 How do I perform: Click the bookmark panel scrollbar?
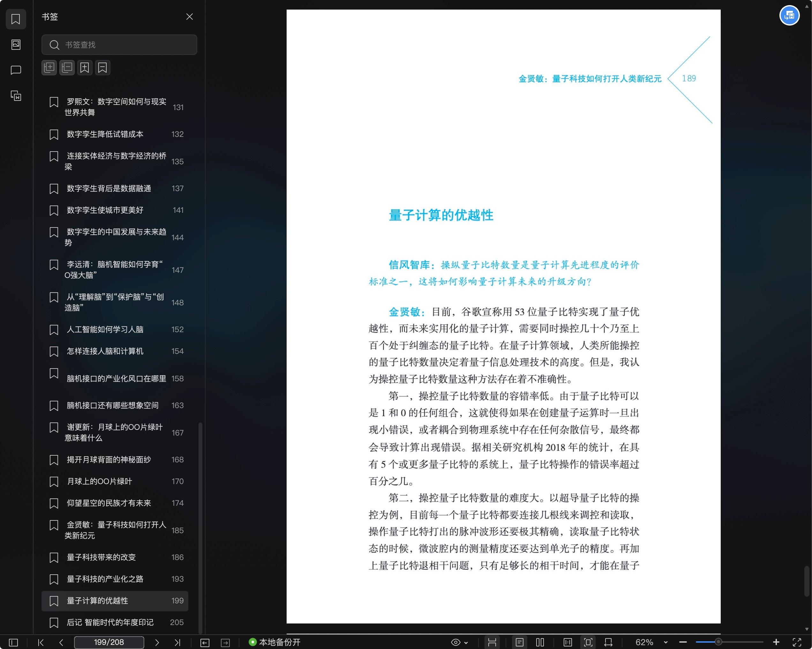pos(200,528)
